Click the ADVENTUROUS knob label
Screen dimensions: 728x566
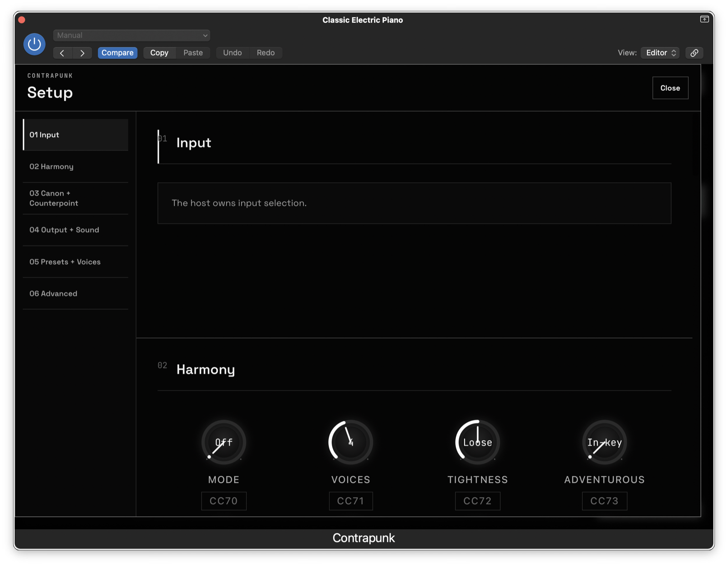coord(605,480)
